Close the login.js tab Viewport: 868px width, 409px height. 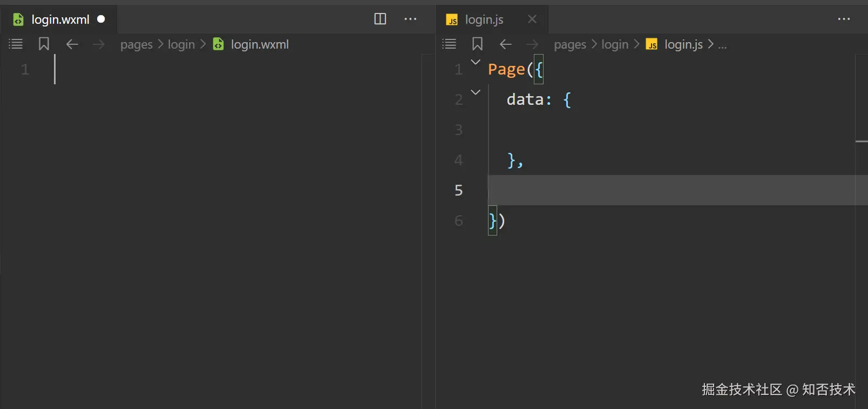click(x=532, y=19)
